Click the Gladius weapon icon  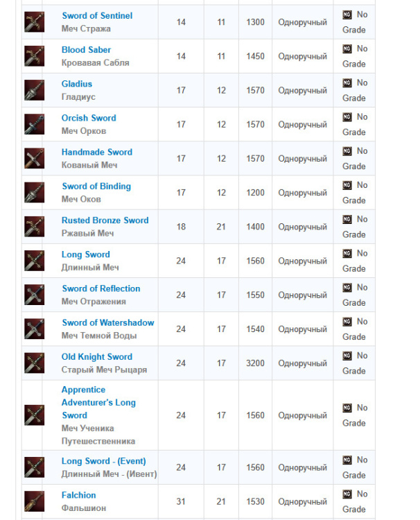point(34,90)
